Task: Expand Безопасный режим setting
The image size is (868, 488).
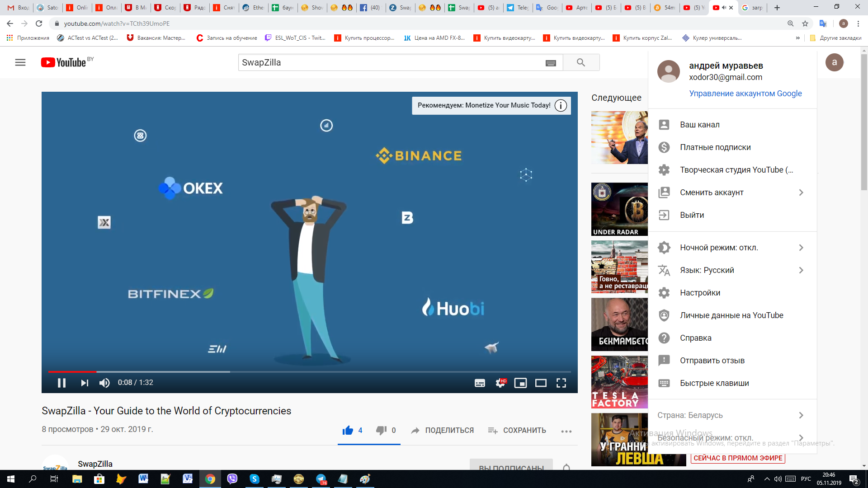Action: click(732, 438)
